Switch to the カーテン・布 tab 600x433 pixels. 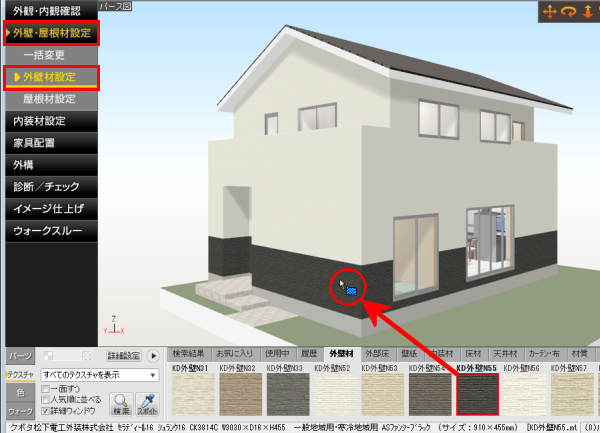click(x=544, y=354)
